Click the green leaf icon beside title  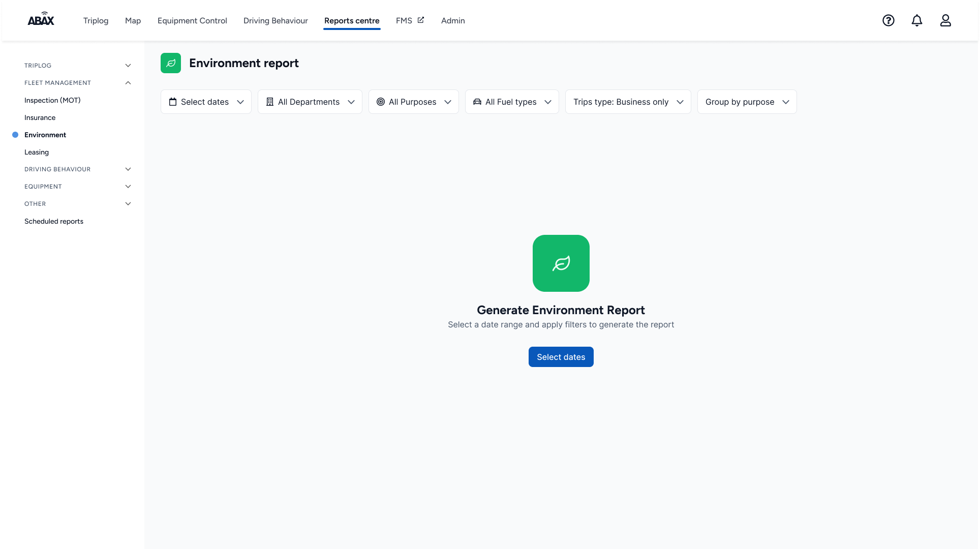(171, 63)
